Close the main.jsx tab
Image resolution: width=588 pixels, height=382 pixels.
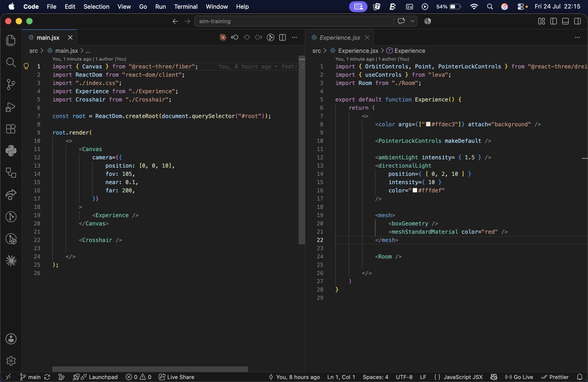pyautogui.click(x=70, y=37)
